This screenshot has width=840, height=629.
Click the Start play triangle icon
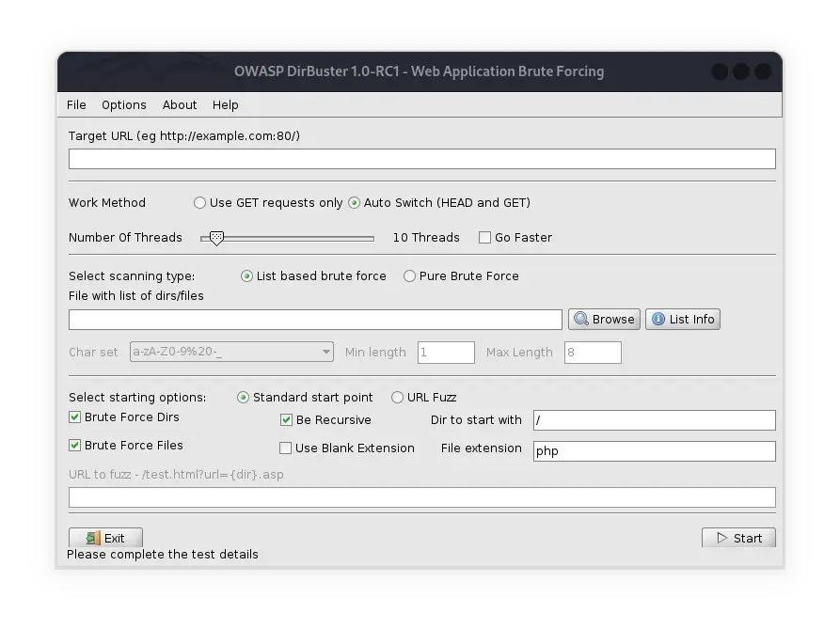tap(721, 539)
